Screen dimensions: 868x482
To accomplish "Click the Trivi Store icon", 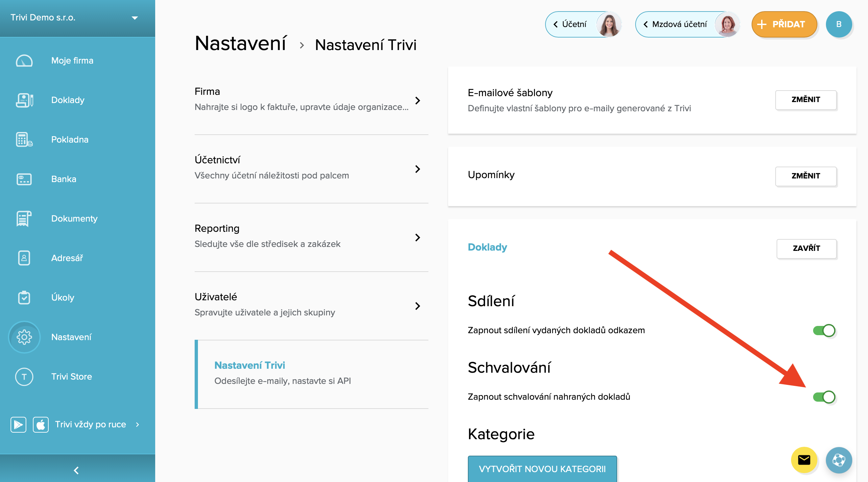I will 24,376.
